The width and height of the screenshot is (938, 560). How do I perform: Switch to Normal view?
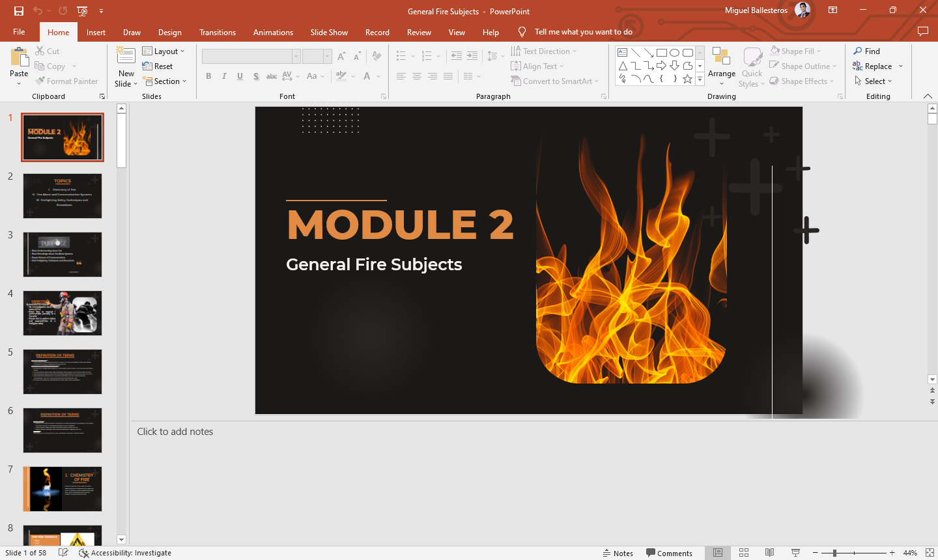718,553
